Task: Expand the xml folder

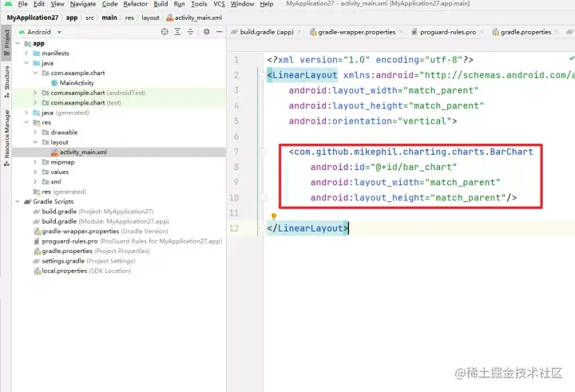Action: (x=35, y=182)
